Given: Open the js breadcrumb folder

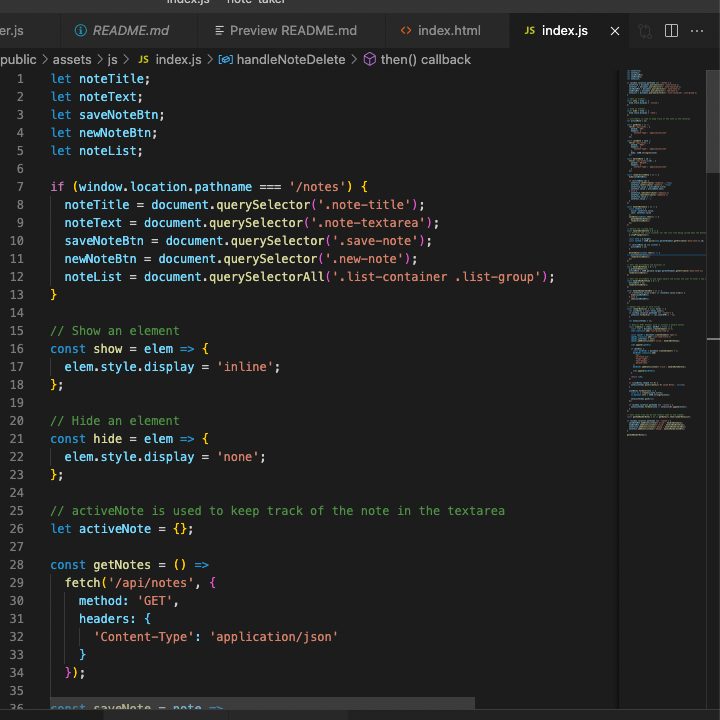Looking at the screenshot, I should 112,60.
